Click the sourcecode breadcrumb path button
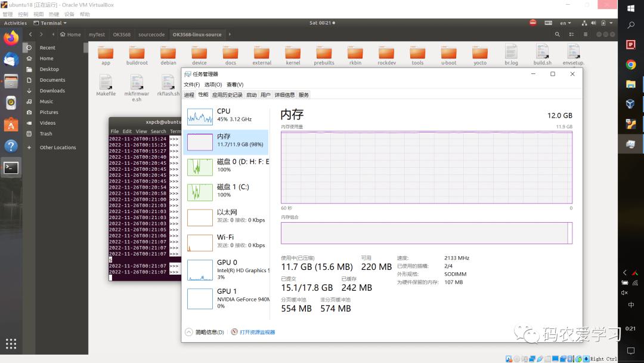Image resolution: width=644 pixels, height=363 pixels. 151,35
